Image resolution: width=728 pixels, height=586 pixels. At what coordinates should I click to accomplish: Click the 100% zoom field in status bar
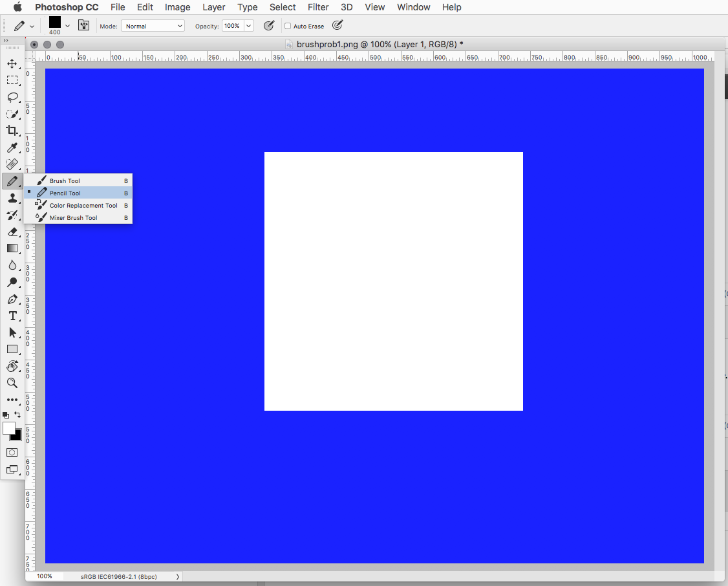[44, 576]
